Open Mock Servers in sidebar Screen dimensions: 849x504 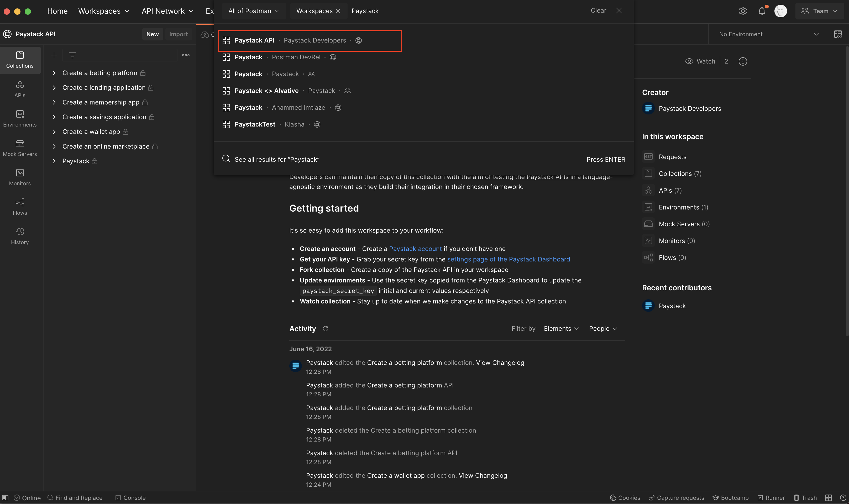point(20,148)
